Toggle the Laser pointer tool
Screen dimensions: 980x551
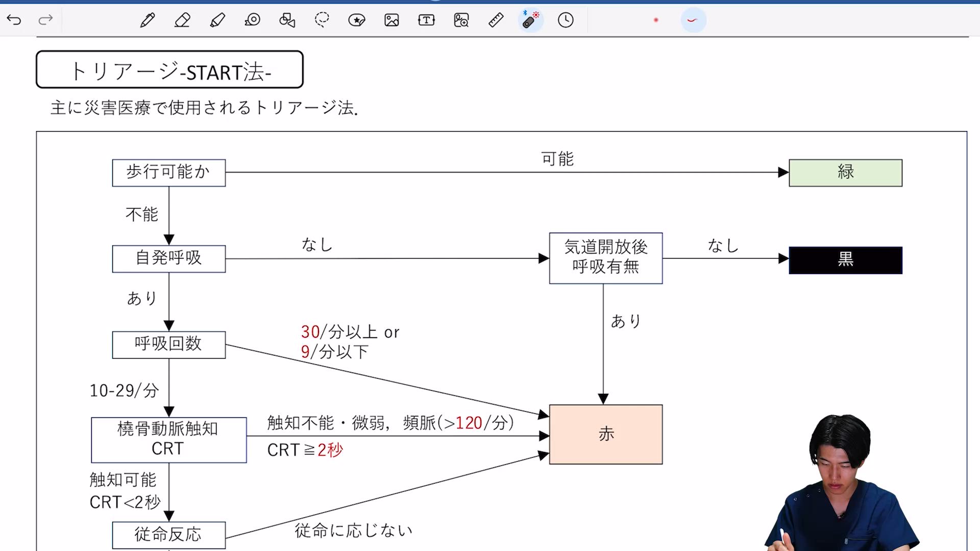pyautogui.click(x=531, y=20)
